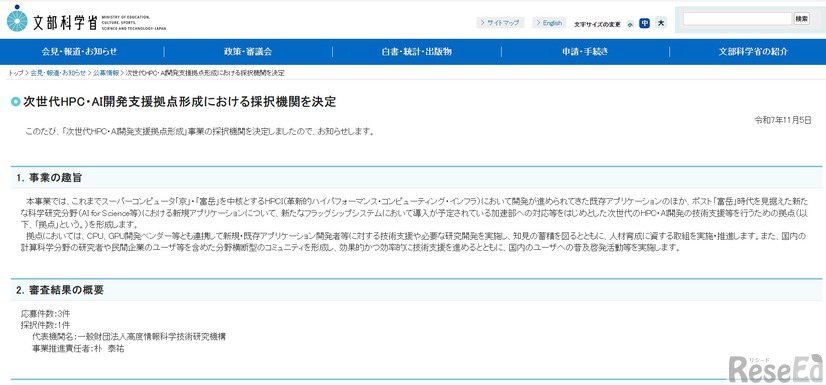Viewport: 826px width, 385px height.
Task: Open the 会見・報道・お知らせ breadcrumb link
Action: [x=58, y=73]
